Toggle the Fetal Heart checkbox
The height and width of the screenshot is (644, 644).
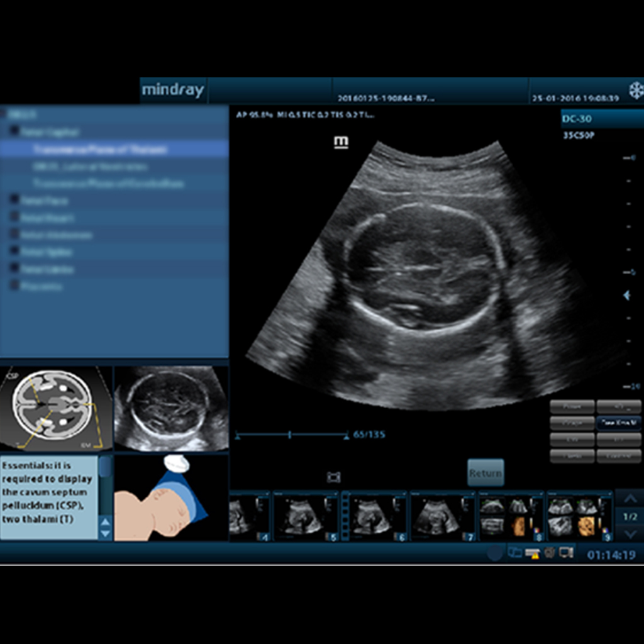tap(14, 218)
